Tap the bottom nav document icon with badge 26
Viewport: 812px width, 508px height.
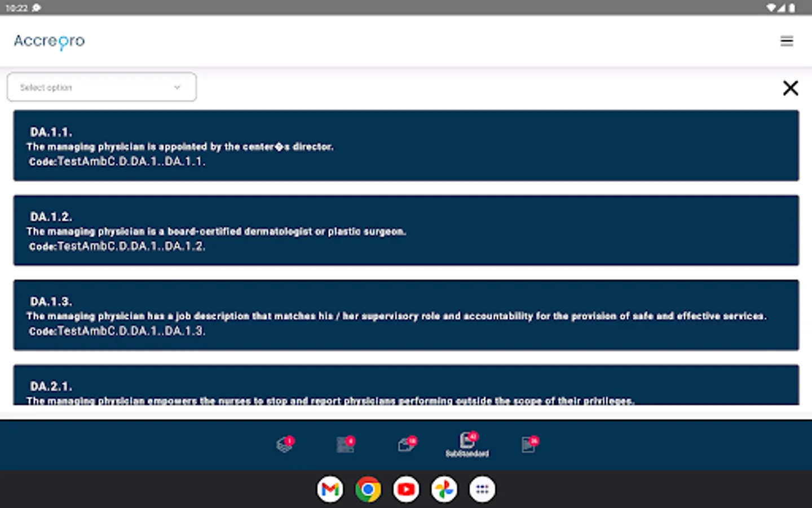(529, 445)
